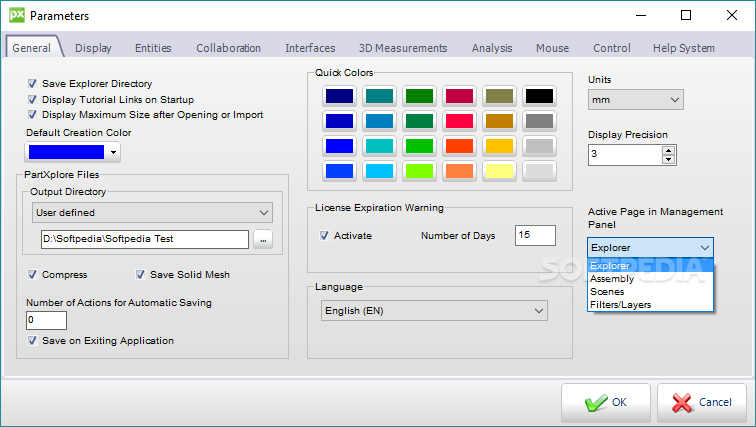
Task: Switch to the Collaboration tab
Action: coord(228,48)
